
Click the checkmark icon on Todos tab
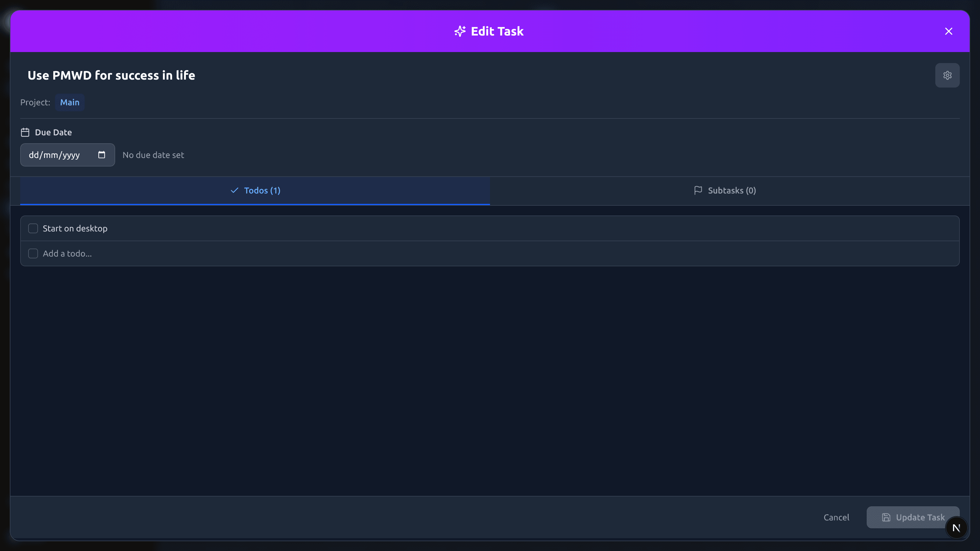(x=234, y=190)
